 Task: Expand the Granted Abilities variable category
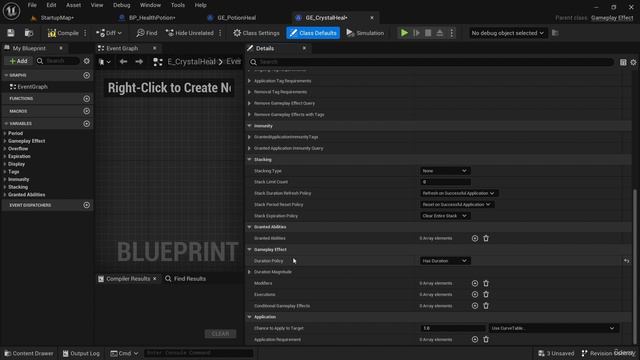tap(5, 195)
